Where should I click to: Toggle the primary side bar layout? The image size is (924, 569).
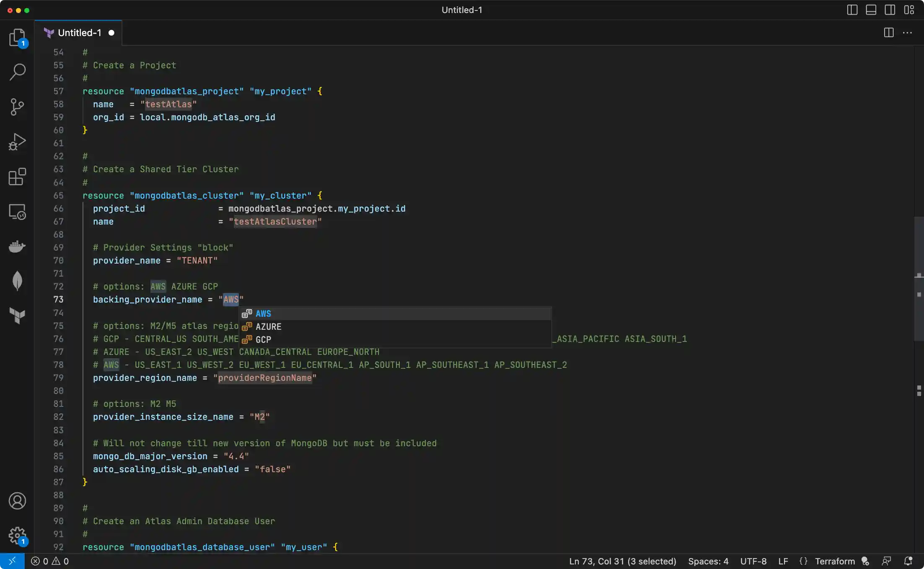pyautogui.click(x=852, y=10)
